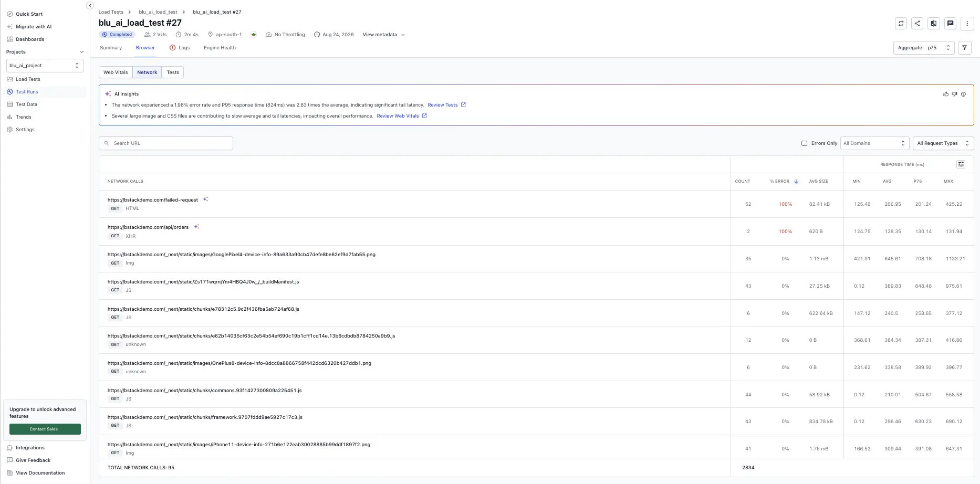Click the MAX column header
This screenshot has height=484, width=980.
coord(948,181)
